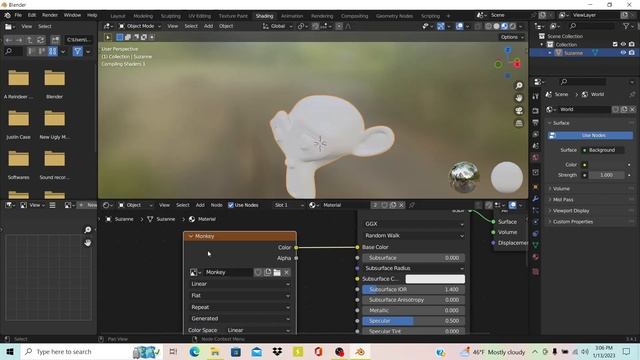This screenshot has width=640, height=360.
Task: Select the thumbnail display mode in file browser
Action: (x=53, y=51)
